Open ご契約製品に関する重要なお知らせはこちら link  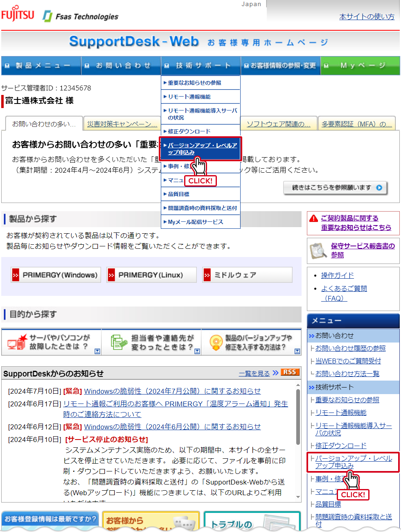[356, 223]
